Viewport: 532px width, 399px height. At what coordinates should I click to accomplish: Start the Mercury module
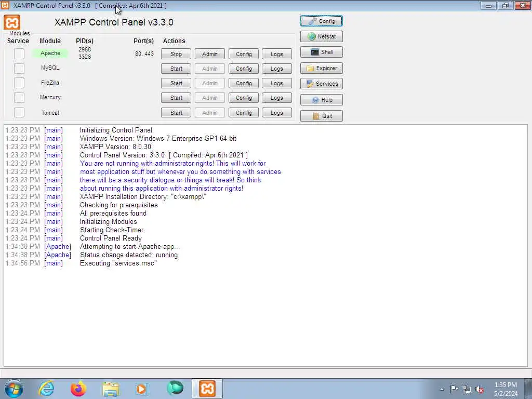click(x=176, y=98)
